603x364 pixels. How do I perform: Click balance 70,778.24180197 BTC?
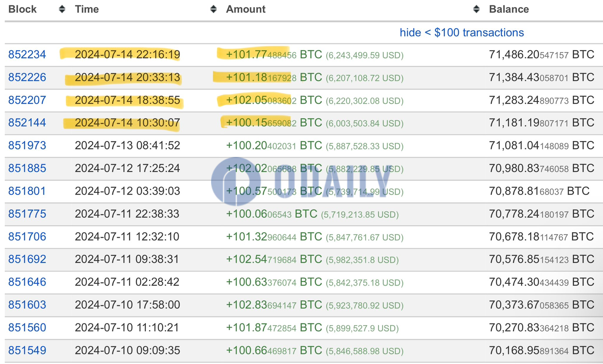click(x=542, y=214)
